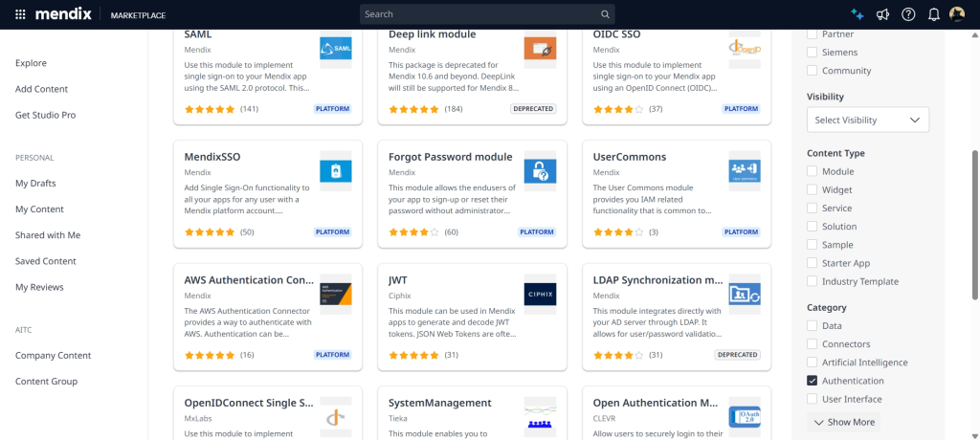
Task: Open the Forgot Password module title
Action: (x=451, y=157)
